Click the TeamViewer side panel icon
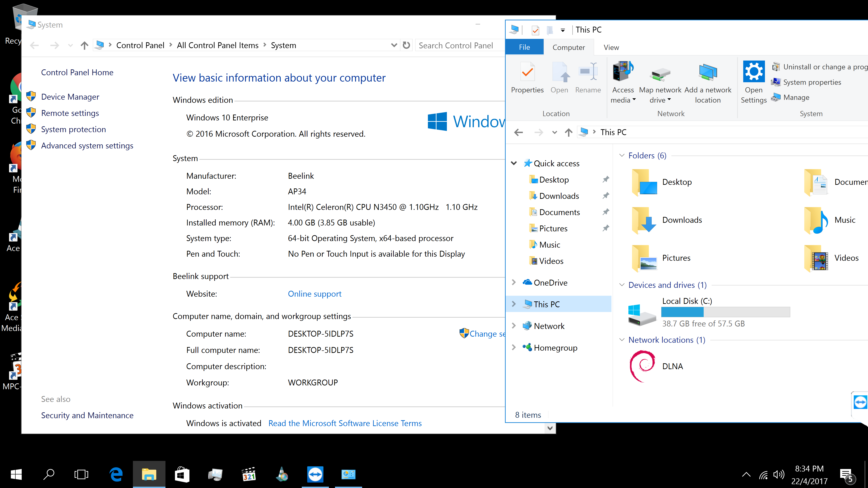The height and width of the screenshot is (488, 868). (x=860, y=402)
